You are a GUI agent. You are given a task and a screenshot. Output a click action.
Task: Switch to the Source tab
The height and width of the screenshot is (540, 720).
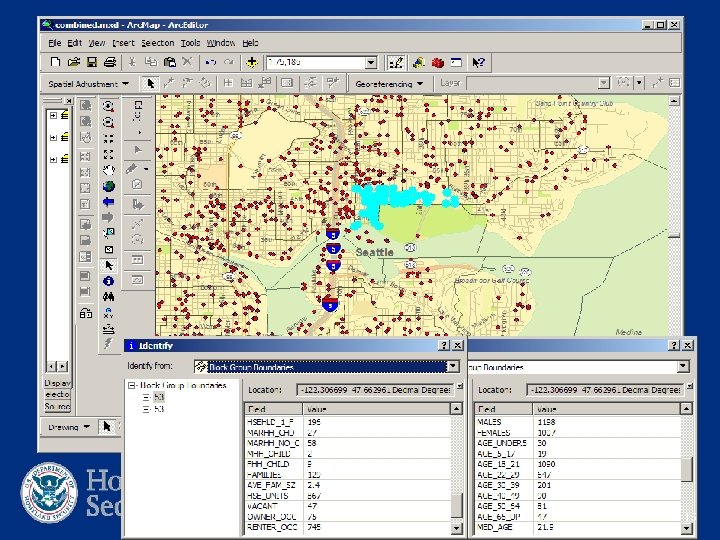click(x=57, y=407)
